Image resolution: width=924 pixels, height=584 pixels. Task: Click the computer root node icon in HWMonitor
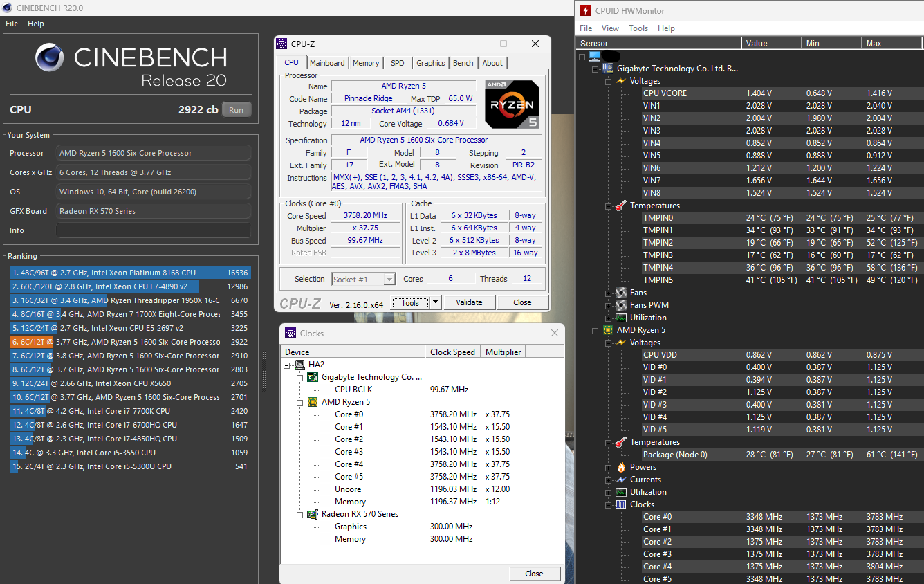click(594, 56)
